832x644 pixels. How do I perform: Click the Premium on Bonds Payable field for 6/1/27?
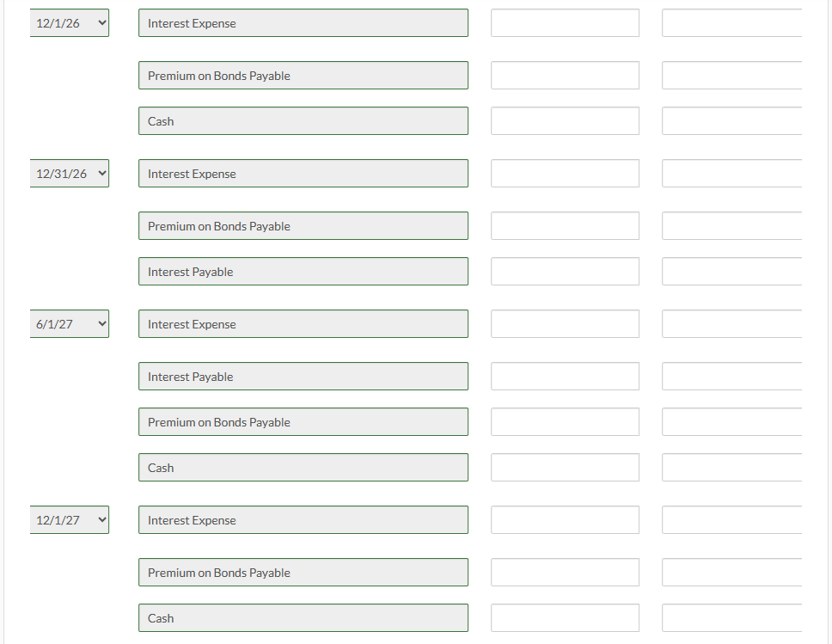303,421
